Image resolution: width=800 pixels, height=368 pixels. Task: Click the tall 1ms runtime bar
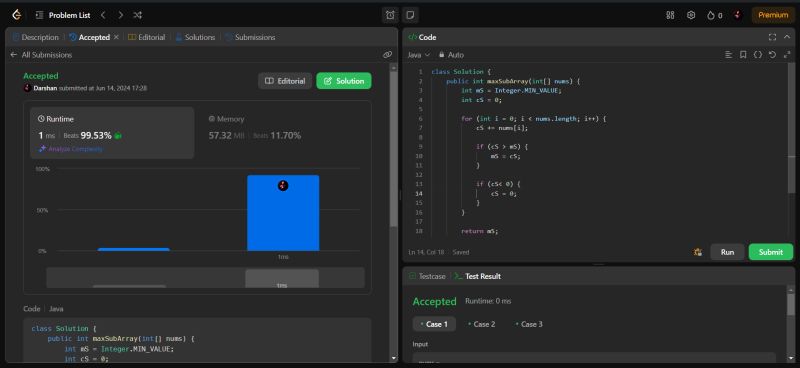pyautogui.click(x=283, y=213)
